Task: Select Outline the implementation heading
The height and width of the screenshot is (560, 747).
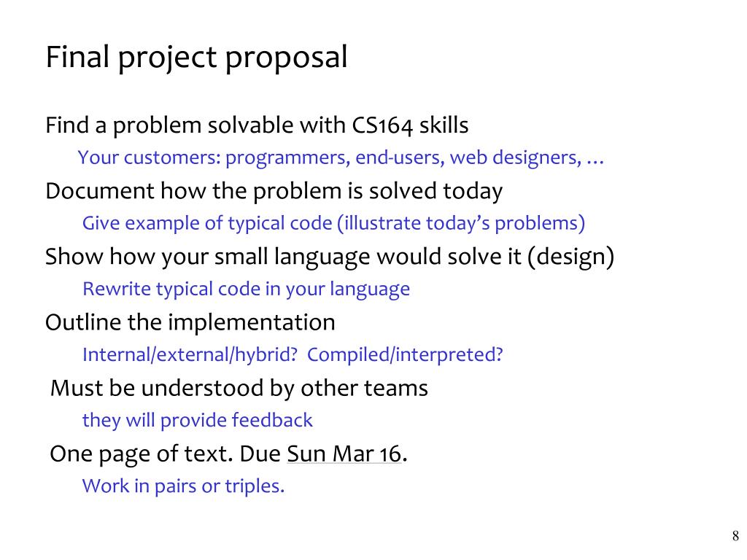Action: [x=190, y=322]
